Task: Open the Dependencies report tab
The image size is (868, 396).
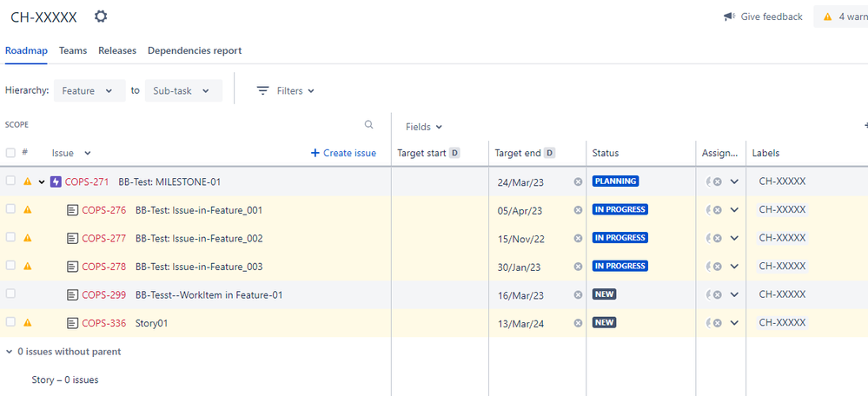Action: (x=195, y=50)
